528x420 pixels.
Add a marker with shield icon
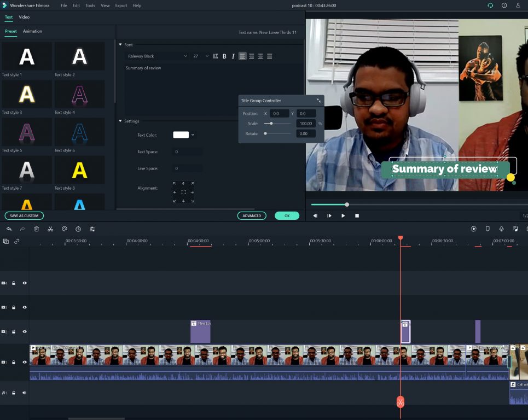click(488, 229)
